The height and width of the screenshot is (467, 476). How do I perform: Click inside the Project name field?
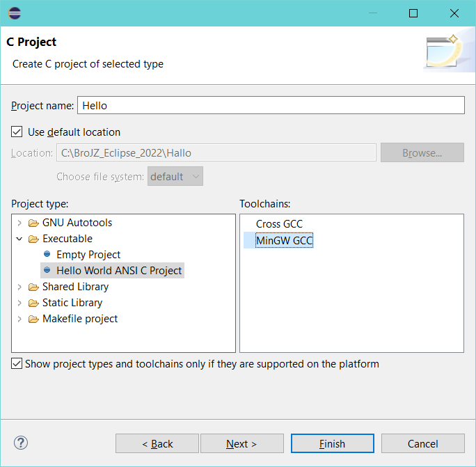coord(271,105)
